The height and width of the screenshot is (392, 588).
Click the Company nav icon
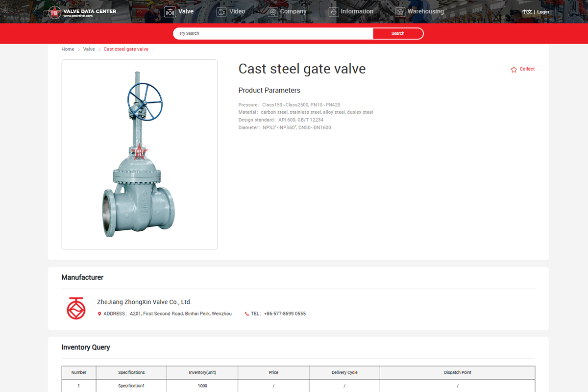pos(273,12)
